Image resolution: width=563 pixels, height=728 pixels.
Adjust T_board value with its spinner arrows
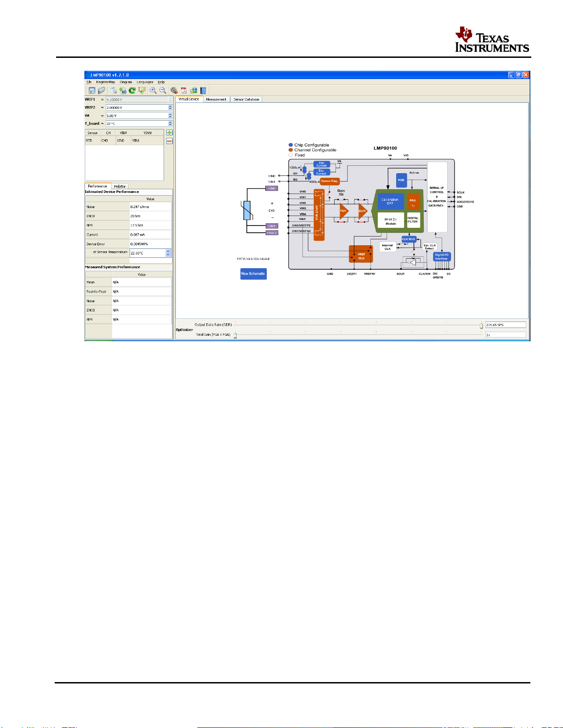[170, 124]
